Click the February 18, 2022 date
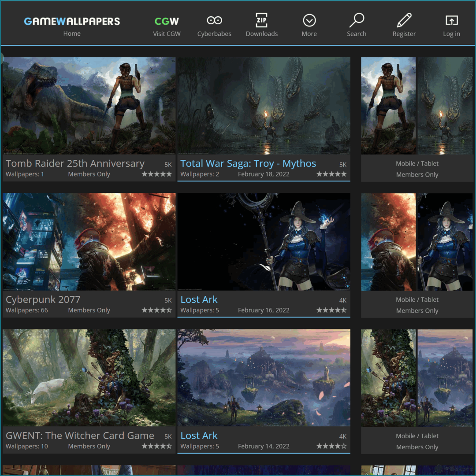Screen dimensions: 476x476 264,174
